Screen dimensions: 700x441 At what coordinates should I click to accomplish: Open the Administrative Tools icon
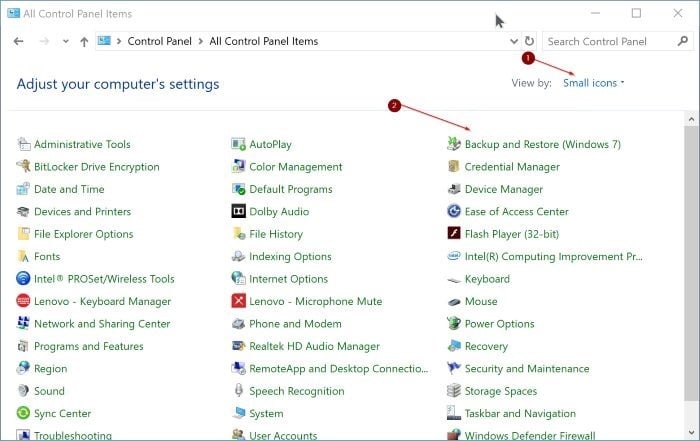pyautogui.click(x=23, y=144)
